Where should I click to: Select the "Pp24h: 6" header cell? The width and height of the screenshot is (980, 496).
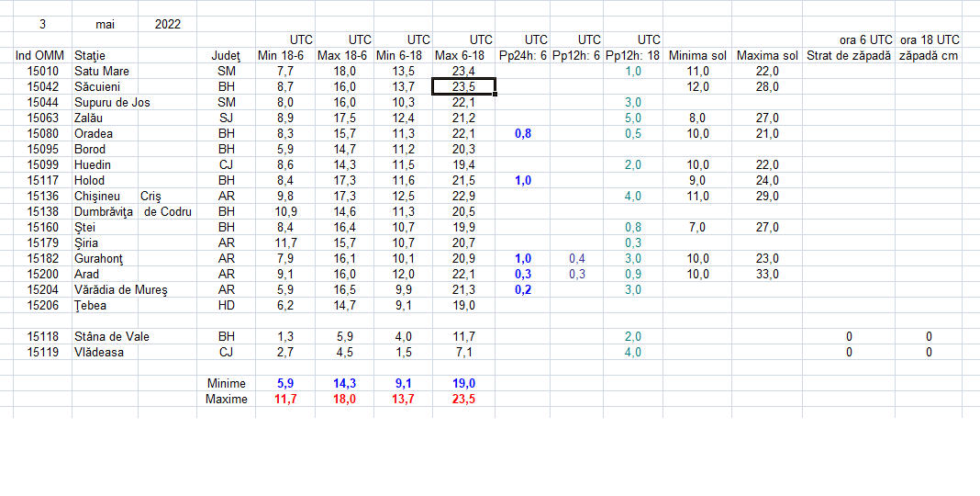[x=522, y=56]
